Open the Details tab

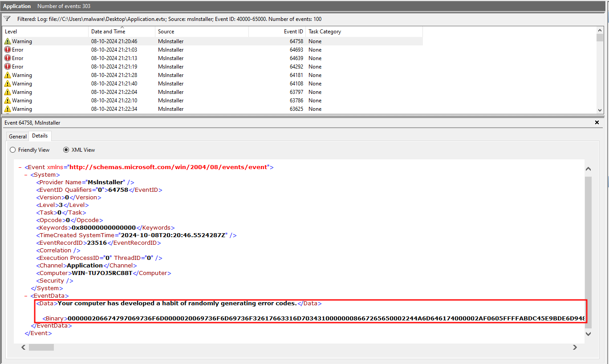pos(40,136)
